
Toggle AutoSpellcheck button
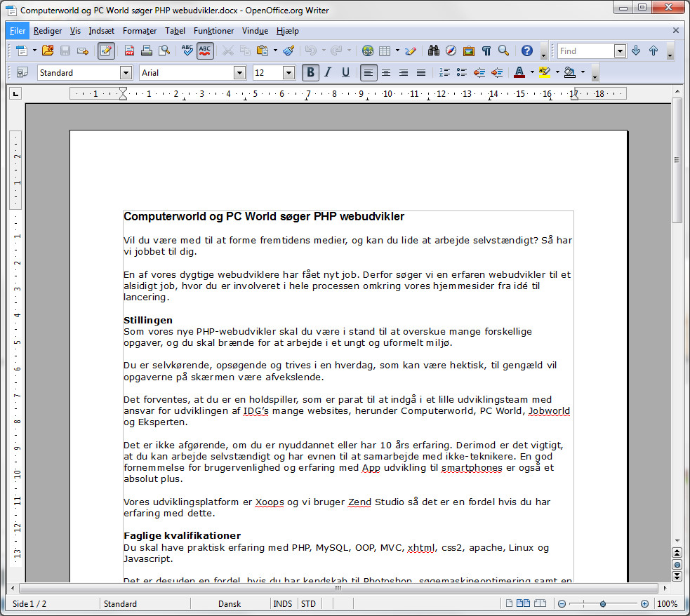205,51
